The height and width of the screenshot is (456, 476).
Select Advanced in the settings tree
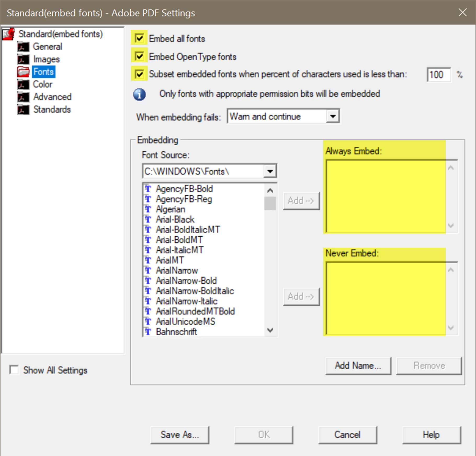click(52, 97)
